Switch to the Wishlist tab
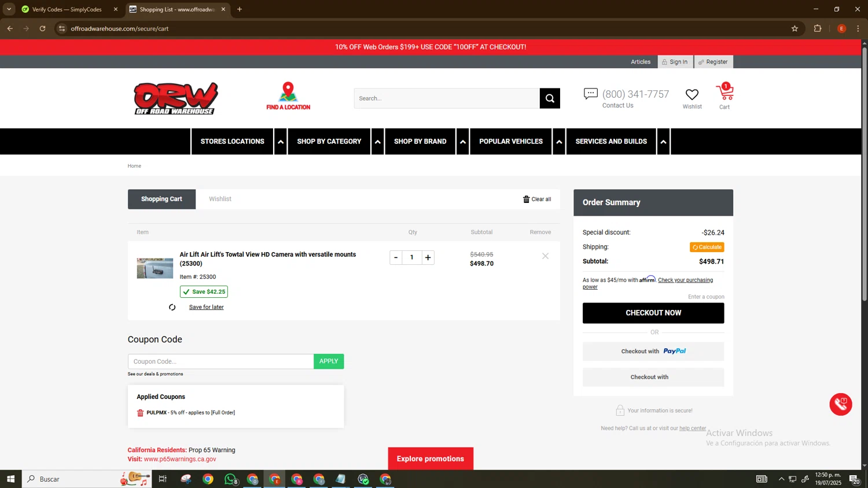The image size is (868, 488). (220, 199)
